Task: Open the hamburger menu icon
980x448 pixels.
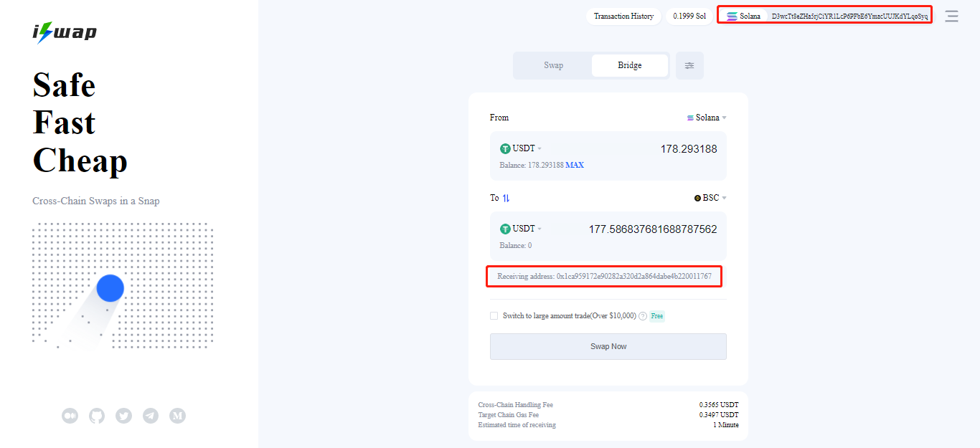Action: 951,16
